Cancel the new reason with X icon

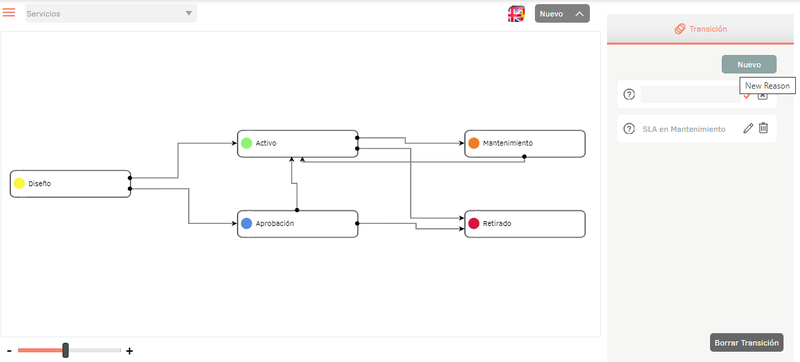pos(762,95)
